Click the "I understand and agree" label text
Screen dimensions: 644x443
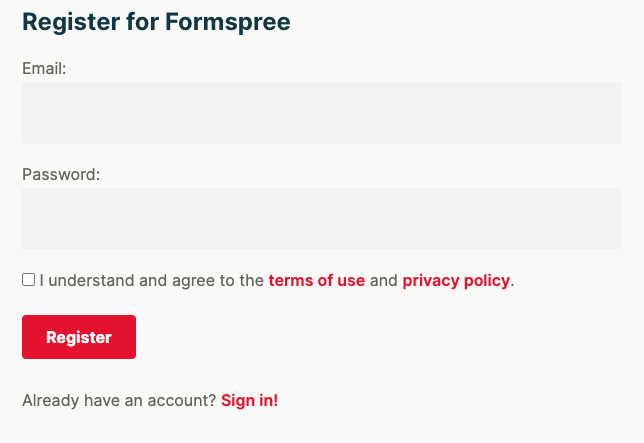[151, 281]
